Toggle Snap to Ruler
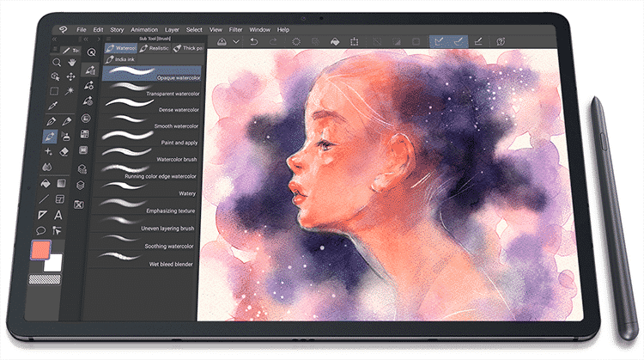The height and width of the screenshot is (360, 644). click(x=439, y=41)
